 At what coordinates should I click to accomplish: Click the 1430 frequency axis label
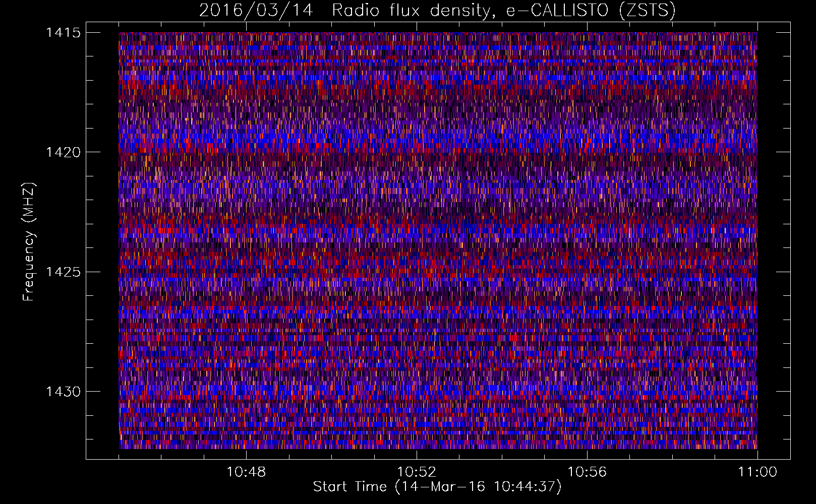pyautogui.click(x=63, y=392)
